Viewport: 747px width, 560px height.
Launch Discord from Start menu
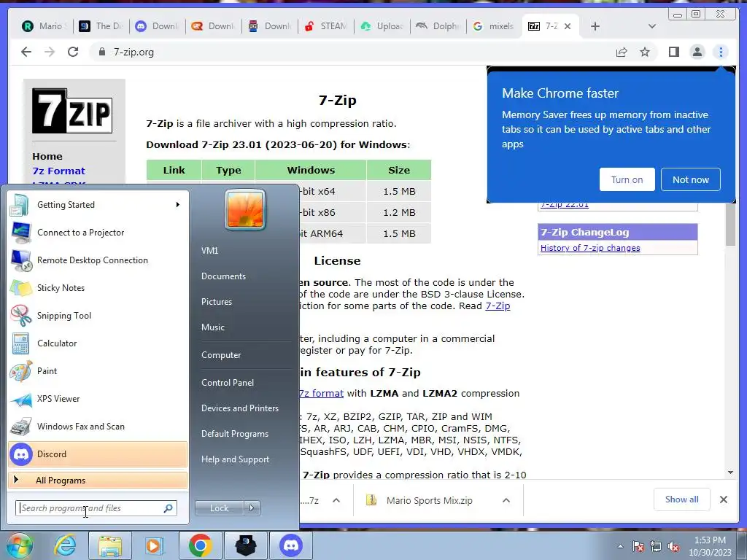click(x=98, y=454)
